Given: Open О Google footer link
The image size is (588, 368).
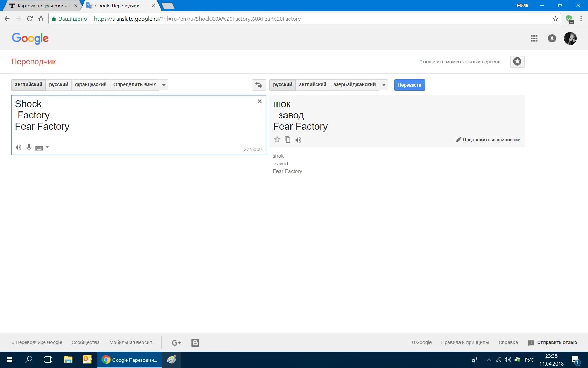Looking at the screenshot, I should (422, 342).
